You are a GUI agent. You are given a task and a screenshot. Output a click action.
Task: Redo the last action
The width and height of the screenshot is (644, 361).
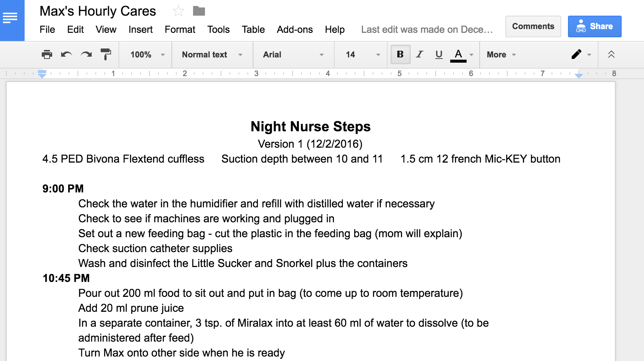point(86,54)
